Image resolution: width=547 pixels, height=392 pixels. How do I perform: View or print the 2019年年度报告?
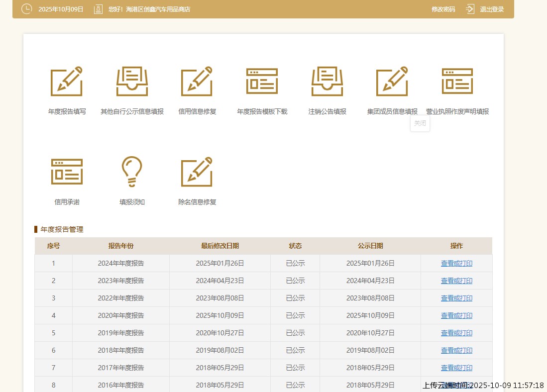456,333
